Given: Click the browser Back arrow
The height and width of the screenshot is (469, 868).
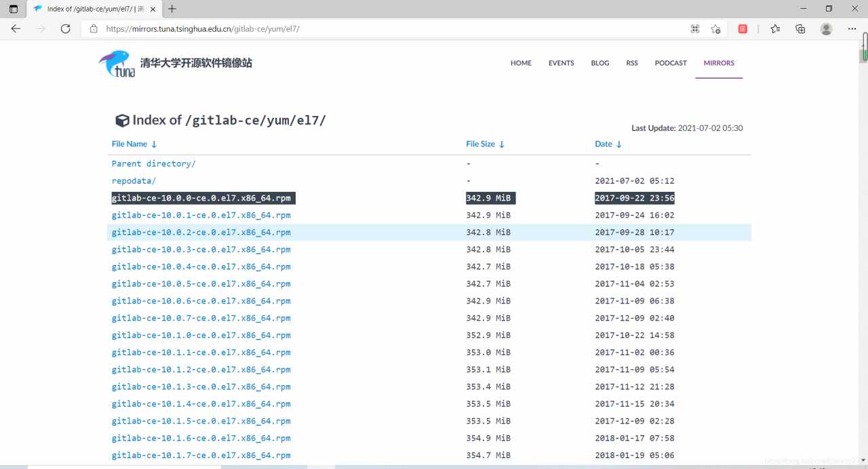Looking at the screenshot, I should (16, 28).
